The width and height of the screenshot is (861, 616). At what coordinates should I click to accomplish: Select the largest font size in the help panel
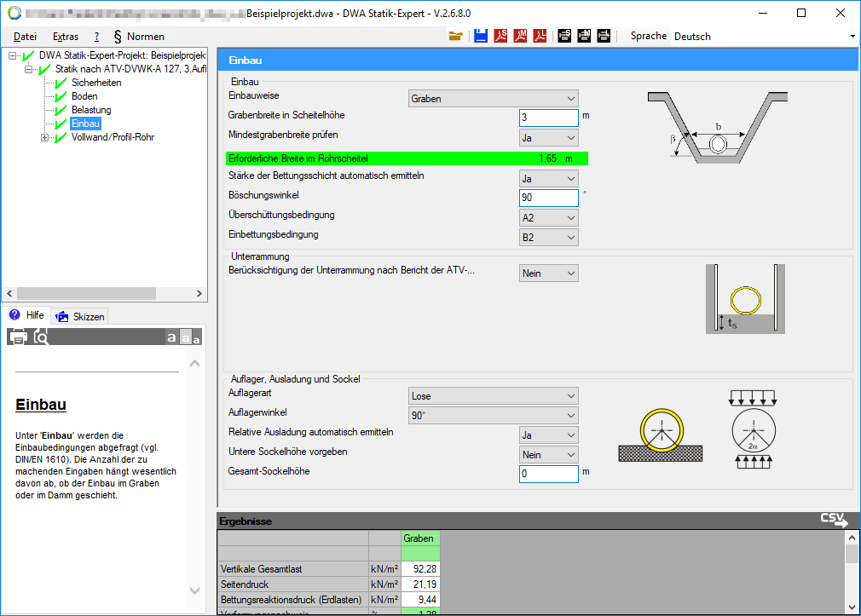(x=171, y=337)
